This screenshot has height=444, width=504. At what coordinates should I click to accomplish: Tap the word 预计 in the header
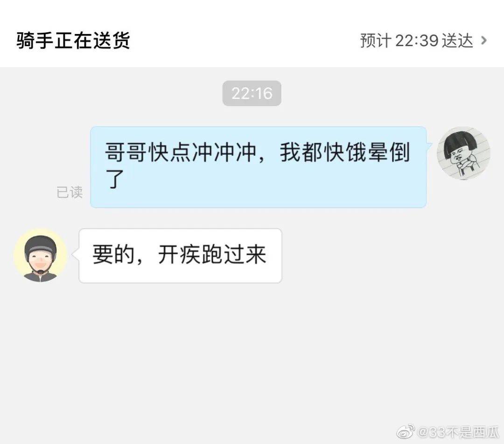376,41
